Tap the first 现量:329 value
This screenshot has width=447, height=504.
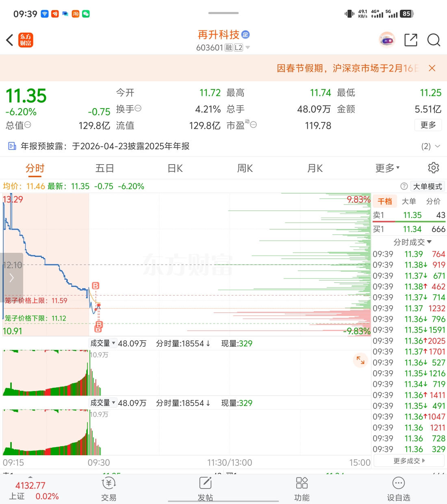coord(237,343)
